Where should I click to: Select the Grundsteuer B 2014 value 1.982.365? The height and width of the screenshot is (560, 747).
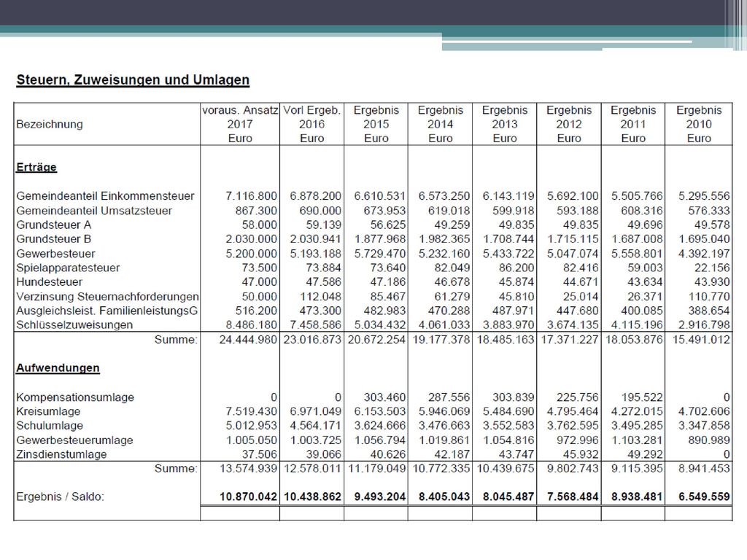click(444, 239)
